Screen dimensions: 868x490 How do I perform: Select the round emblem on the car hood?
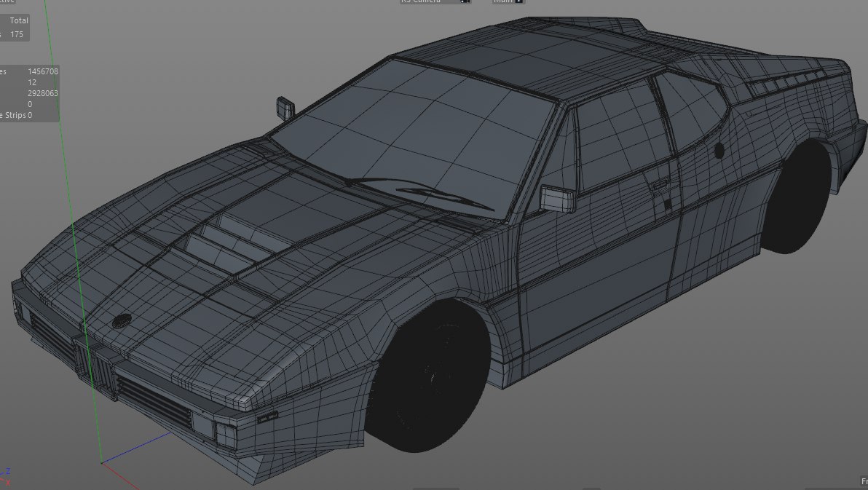[x=122, y=321]
